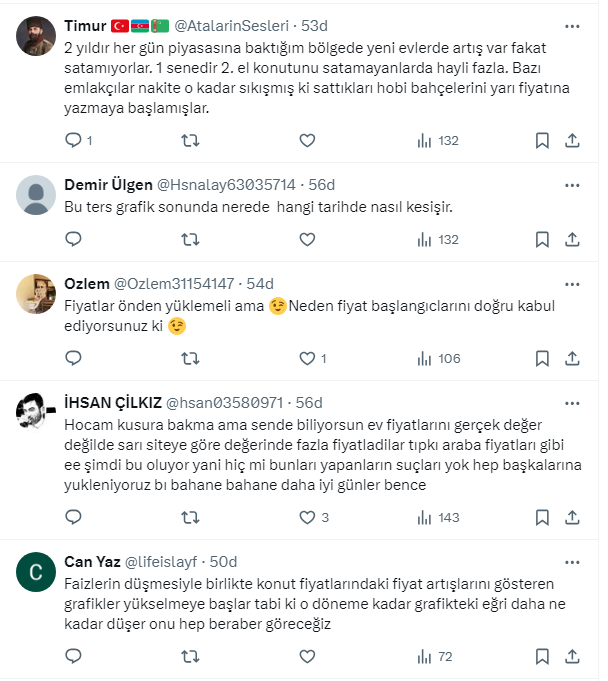Open more options for Ozlem's tweet
The width and height of the screenshot is (608, 681).
click(x=571, y=283)
